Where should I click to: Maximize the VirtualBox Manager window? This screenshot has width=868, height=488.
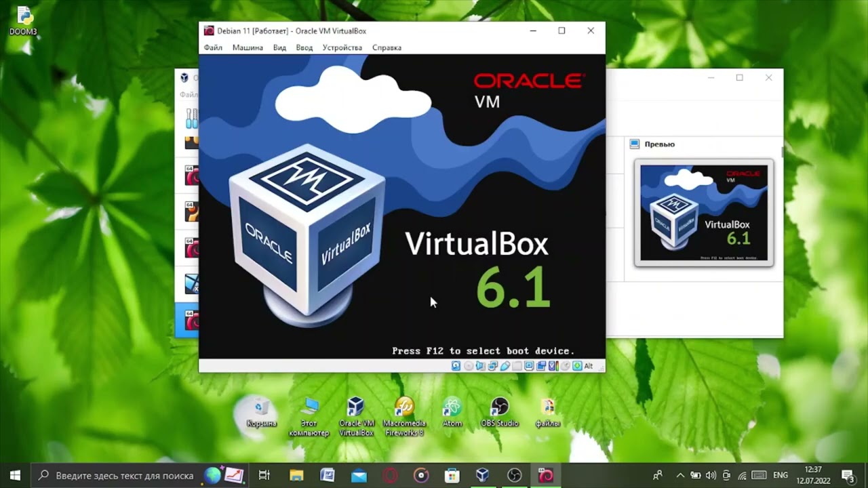[740, 78]
